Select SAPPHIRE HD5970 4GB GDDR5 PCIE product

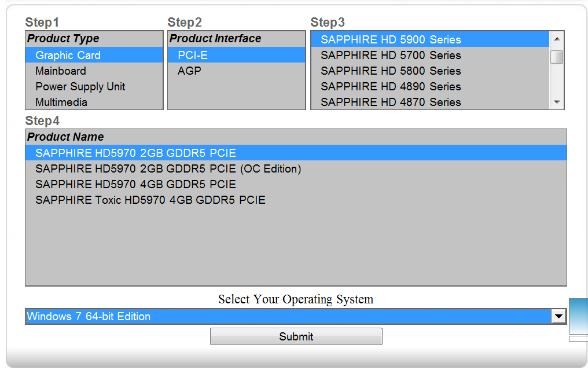pyautogui.click(x=296, y=185)
